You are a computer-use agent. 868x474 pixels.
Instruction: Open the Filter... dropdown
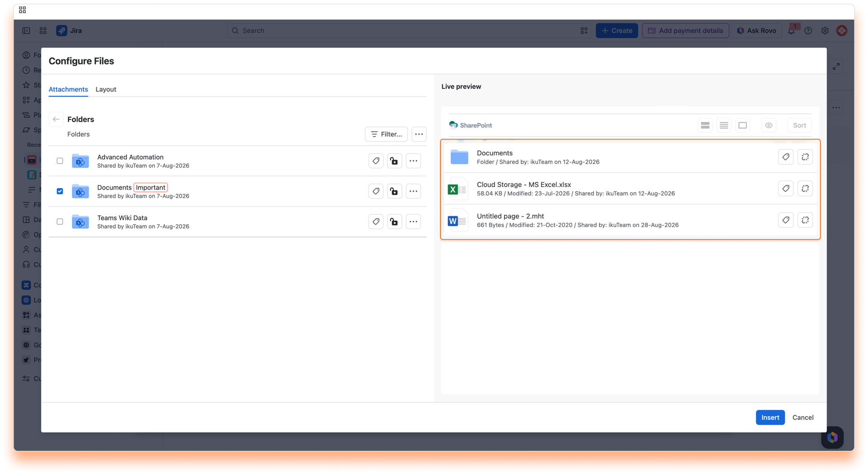tap(387, 134)
